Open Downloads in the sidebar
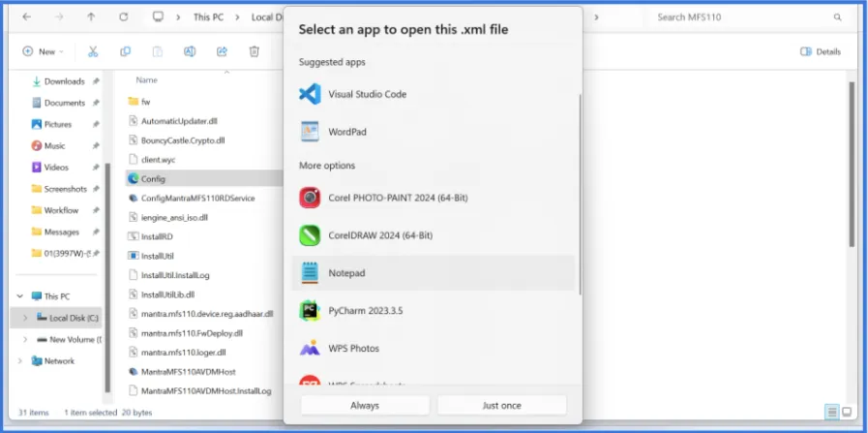The image size is (868, 433). (x=65, y=81)
